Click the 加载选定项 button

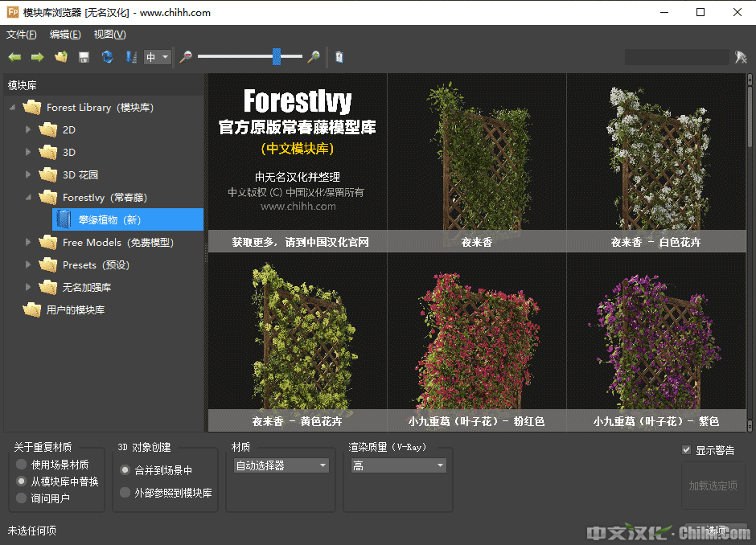pyautogui.click(x=713, y=486)
